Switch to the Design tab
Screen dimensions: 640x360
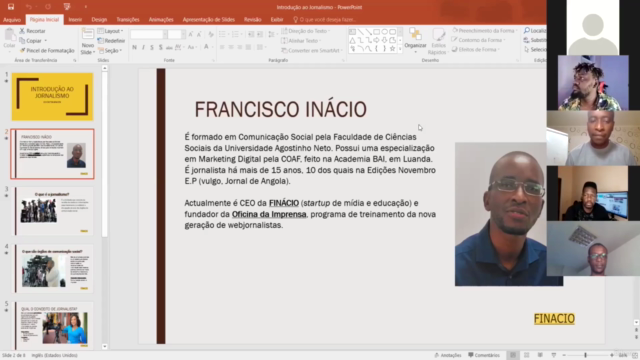point(99,20)
